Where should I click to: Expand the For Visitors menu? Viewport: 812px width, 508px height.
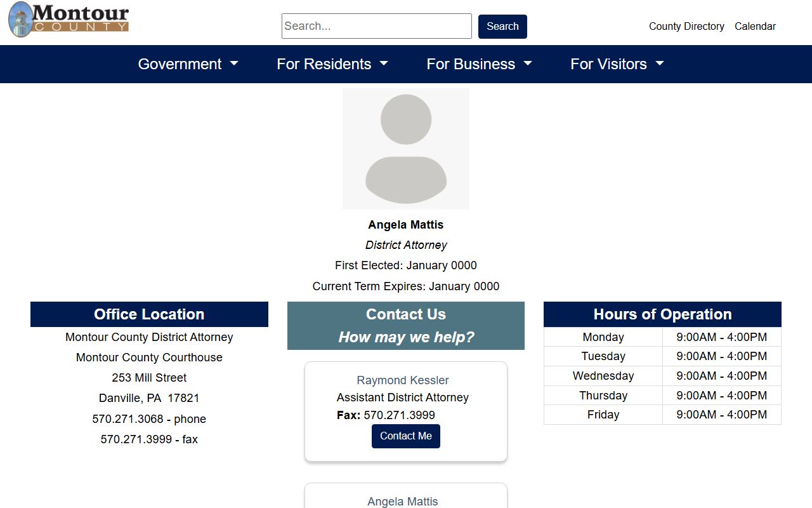tap(617, 64)
